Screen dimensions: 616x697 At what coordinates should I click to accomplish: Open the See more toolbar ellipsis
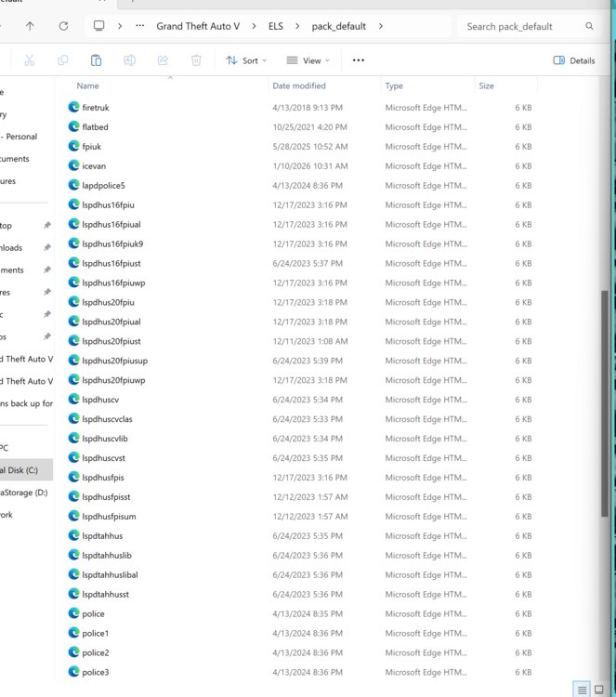pyautogui.click(x=359, y=60)
